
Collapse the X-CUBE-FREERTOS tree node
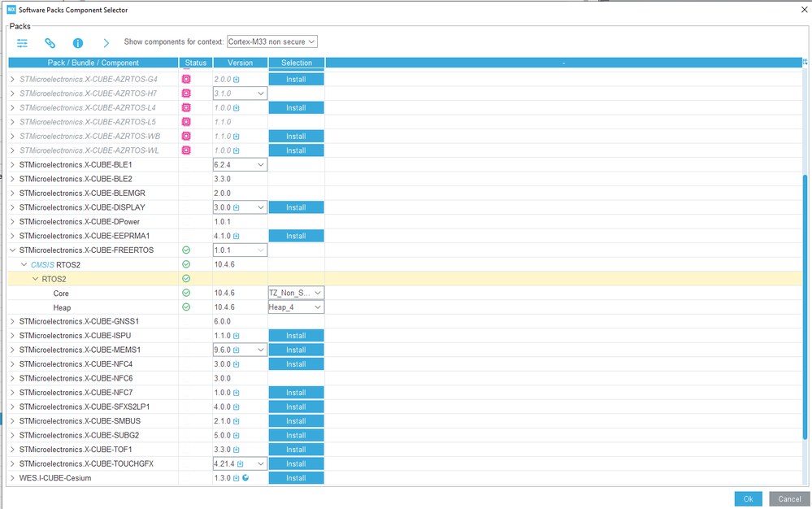point(12,250)
